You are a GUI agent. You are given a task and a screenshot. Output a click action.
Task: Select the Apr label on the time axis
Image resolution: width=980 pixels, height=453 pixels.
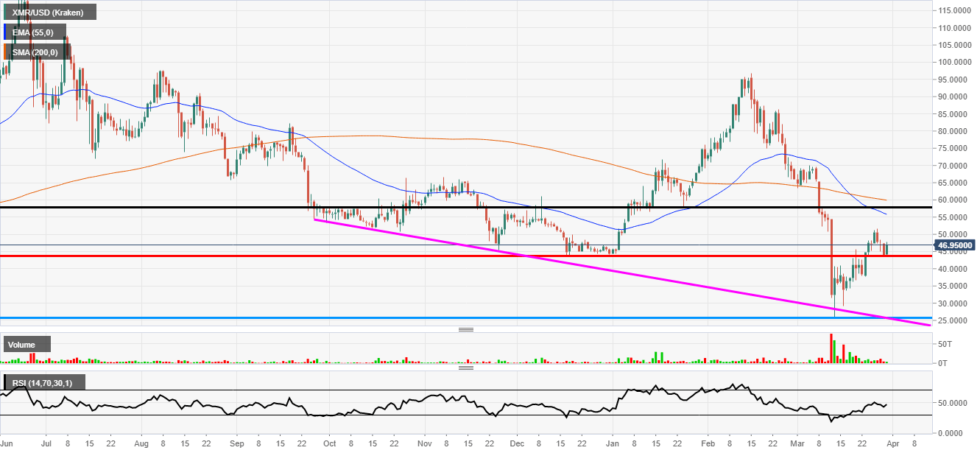click(x=892, y=444)
